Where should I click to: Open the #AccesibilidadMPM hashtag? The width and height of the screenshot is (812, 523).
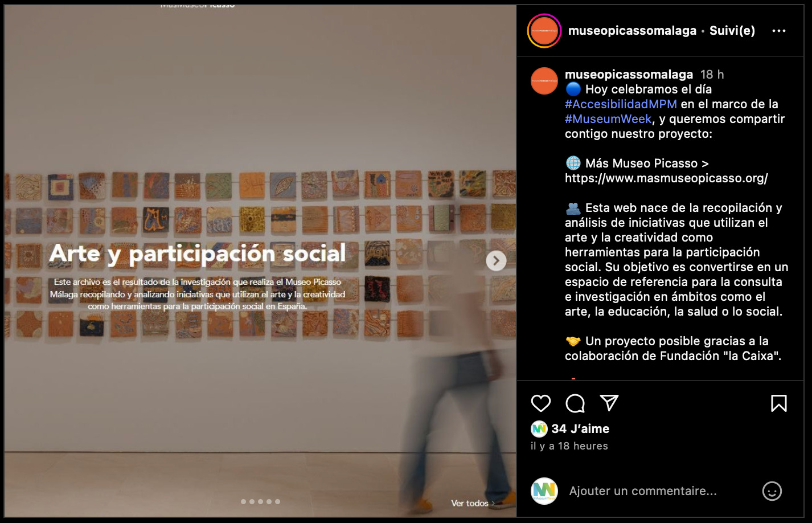[x=621, y=104]
